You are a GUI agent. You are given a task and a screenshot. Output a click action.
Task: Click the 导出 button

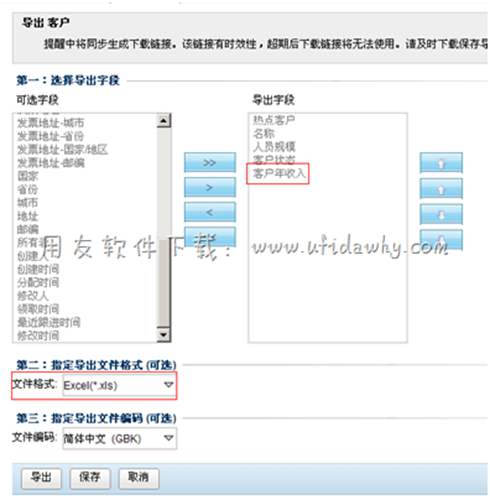click(41, 477)
